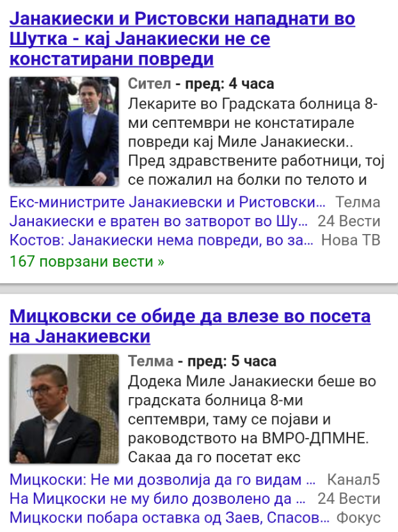This screenshot has width=398, height=532.
Task: Click Нова ТВ source label
Action: tap(351, 240)
